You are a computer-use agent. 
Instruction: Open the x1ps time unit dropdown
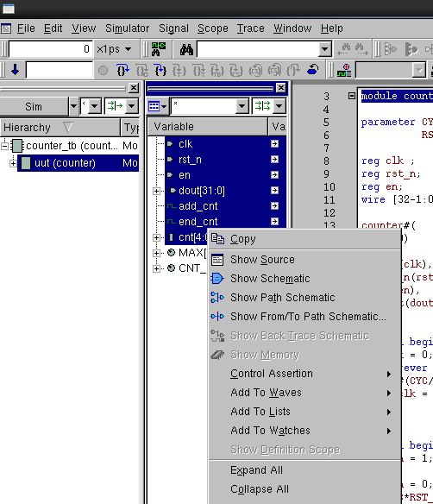click(x=114, y=49)
